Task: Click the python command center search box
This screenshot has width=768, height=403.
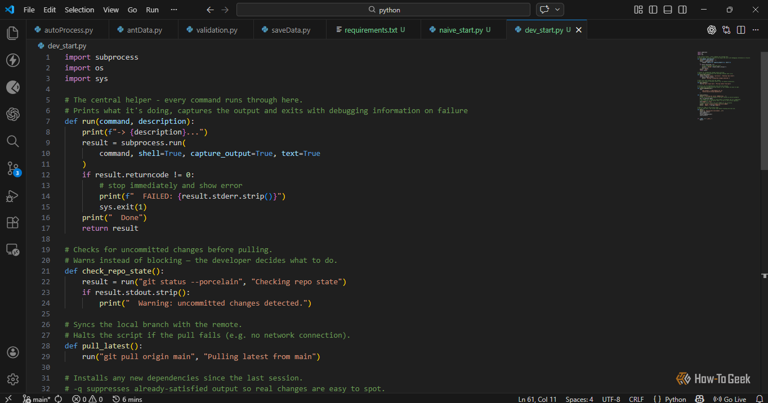Action: [384, 10]
